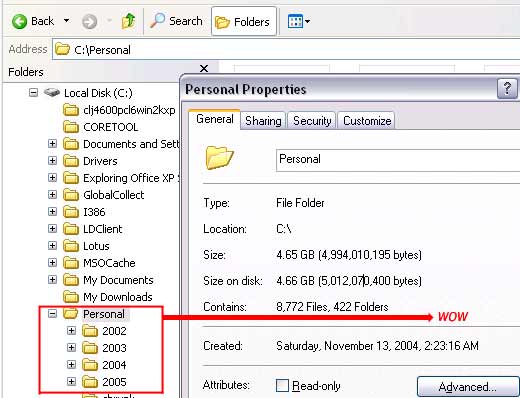Expand the Drivers folder node
520x398 pixels.
(x=52, y=160)
